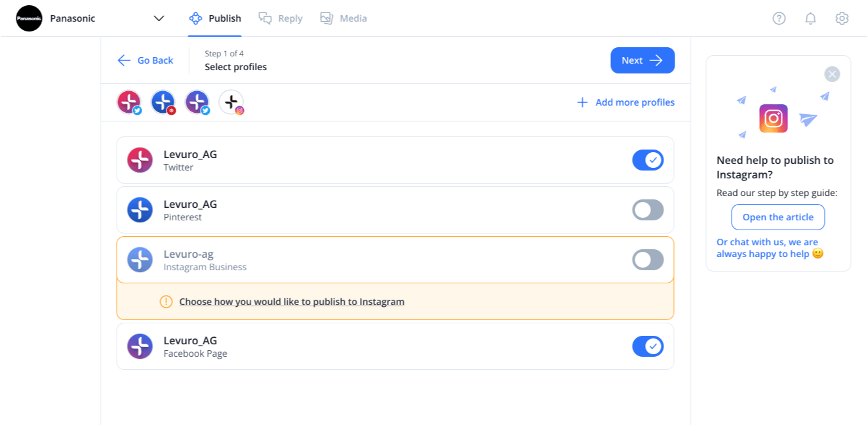
Task: Click the Panasonic logo avatar
Action: pos(29,18)
